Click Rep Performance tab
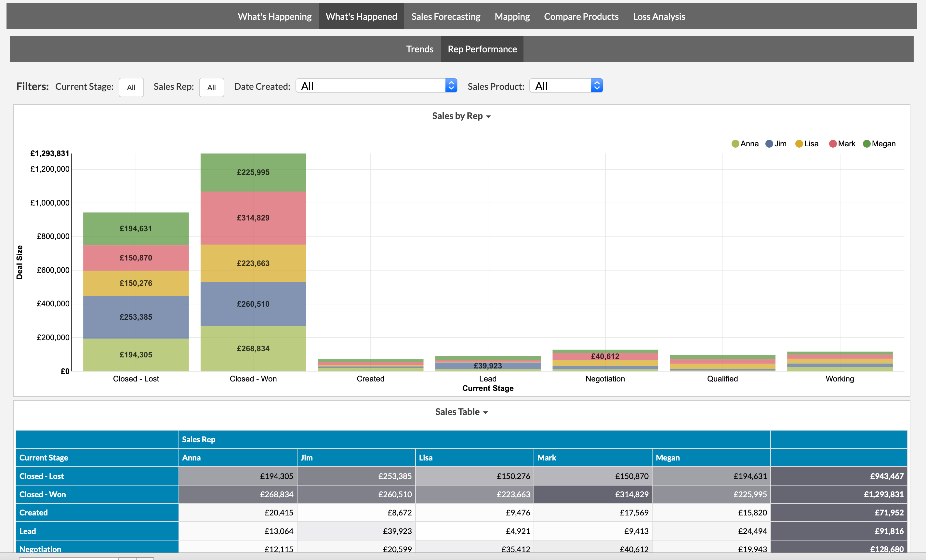Screen dimensions: 926x560 tap(482, 49)
